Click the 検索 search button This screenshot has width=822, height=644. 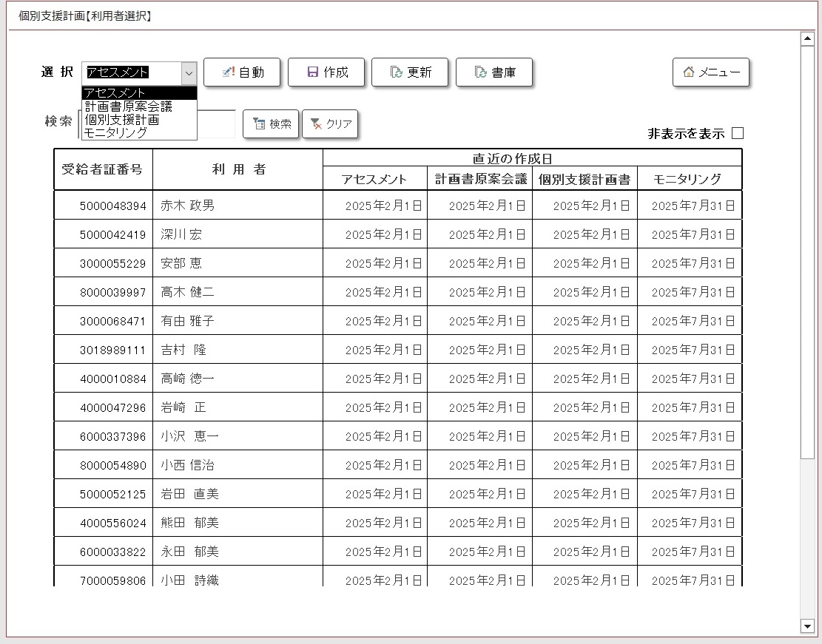pos(271,123)
